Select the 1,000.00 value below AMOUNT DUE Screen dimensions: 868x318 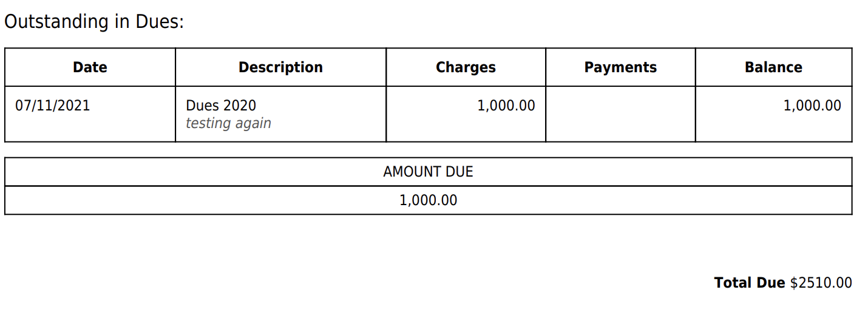coord(428,200)
